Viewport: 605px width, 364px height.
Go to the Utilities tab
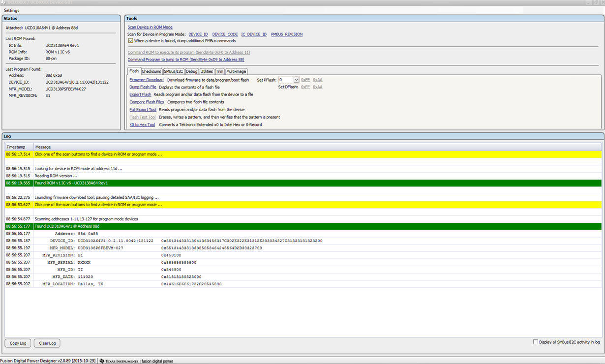pos(207,71)
